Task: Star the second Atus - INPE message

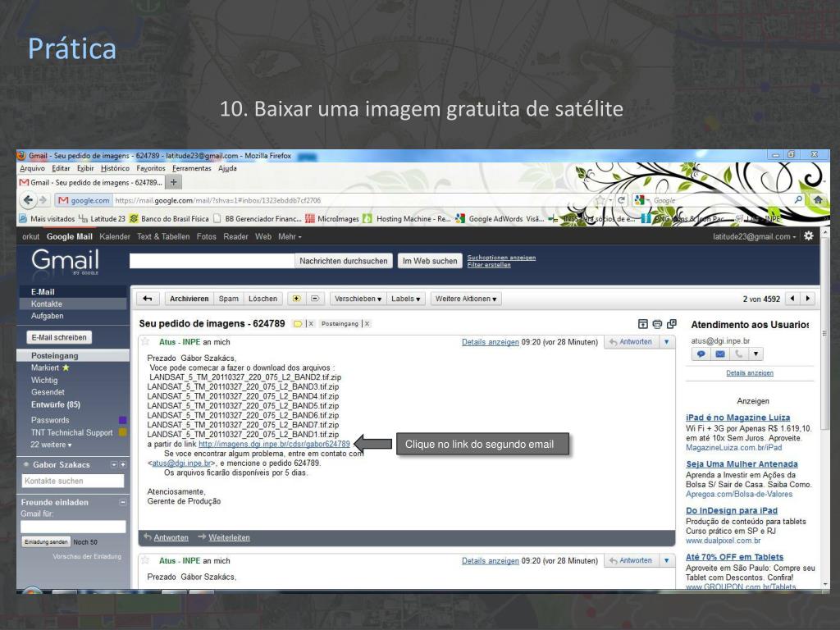Action: pyautogui.click(x=145, y=560)
